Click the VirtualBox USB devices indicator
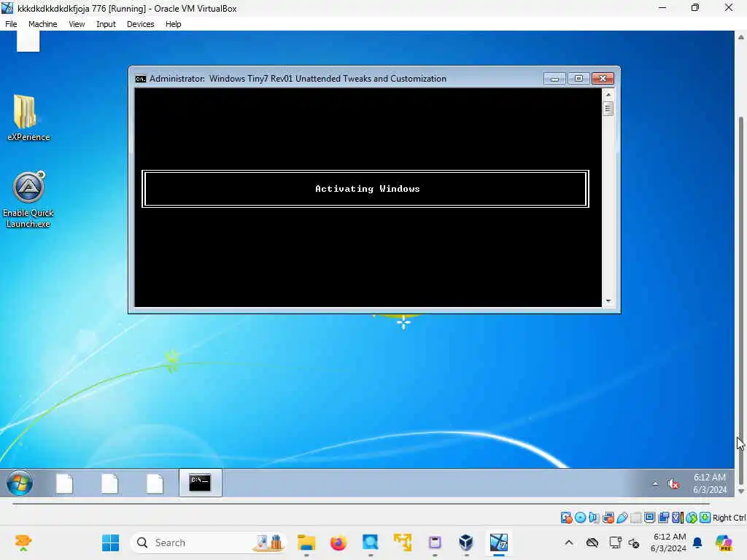The image size is (747, 560). 622,518
